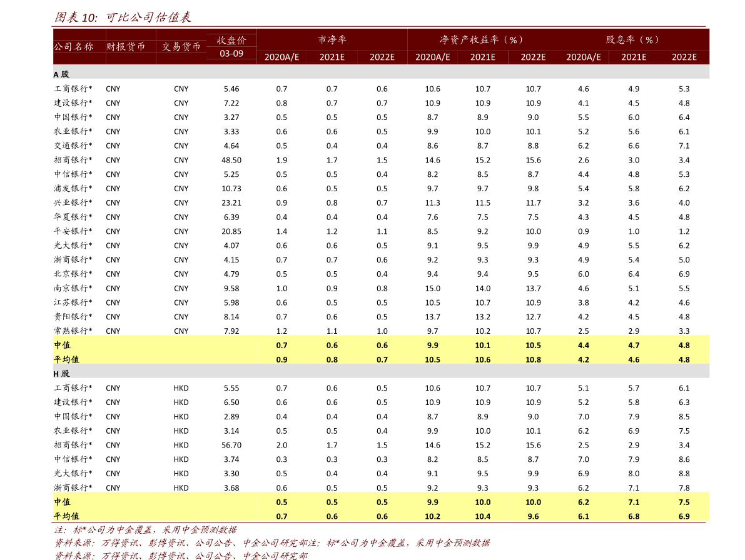Select HKD currency for H-share 中信银行
The width and height of the screenshot is (745, 560).
pyautogui.click(x=181, y=459)
